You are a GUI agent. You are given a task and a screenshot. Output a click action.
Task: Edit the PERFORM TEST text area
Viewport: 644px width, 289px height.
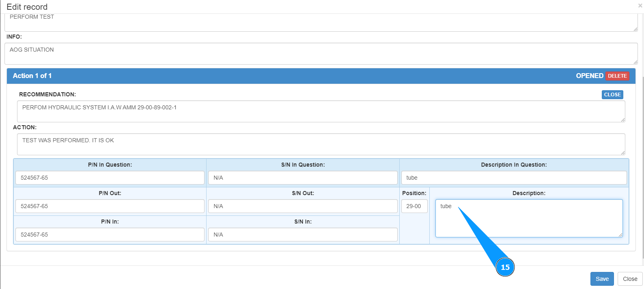click(x=321, y=22)
